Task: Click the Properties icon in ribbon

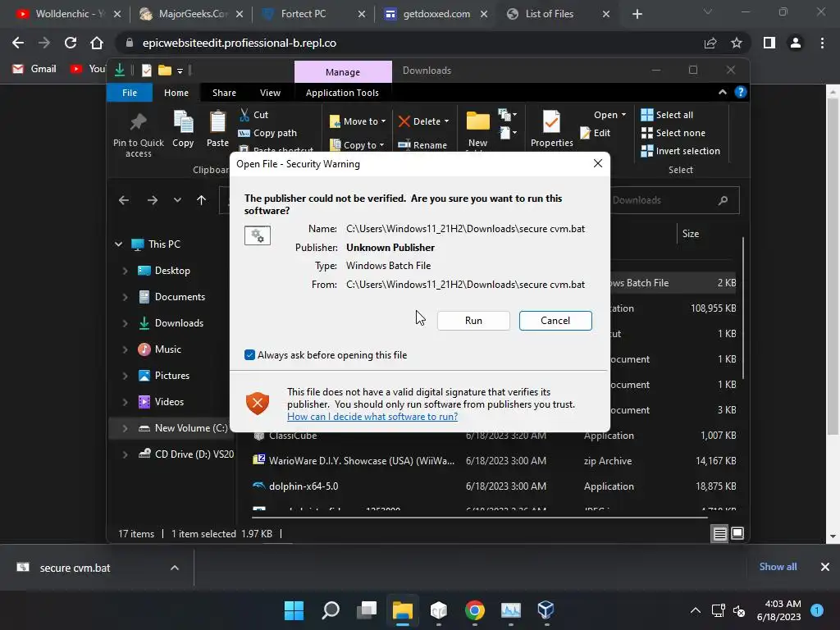Action: point(551,122)
